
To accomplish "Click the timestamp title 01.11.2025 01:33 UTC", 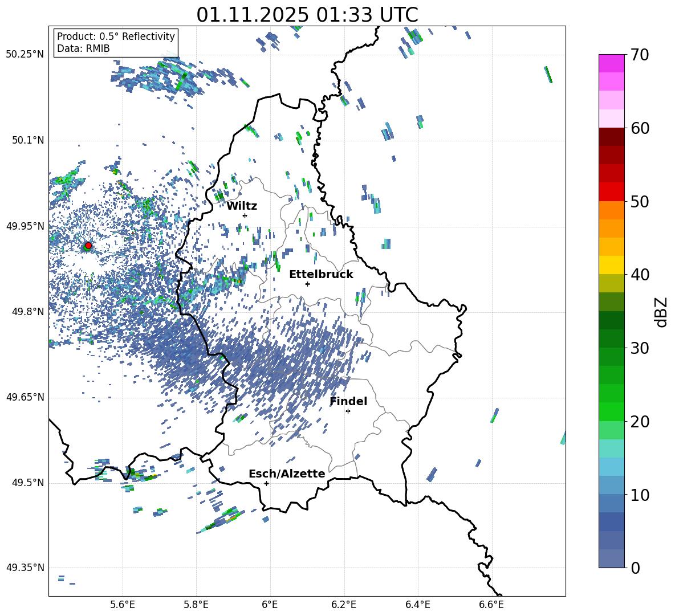I will pos(307,15).
